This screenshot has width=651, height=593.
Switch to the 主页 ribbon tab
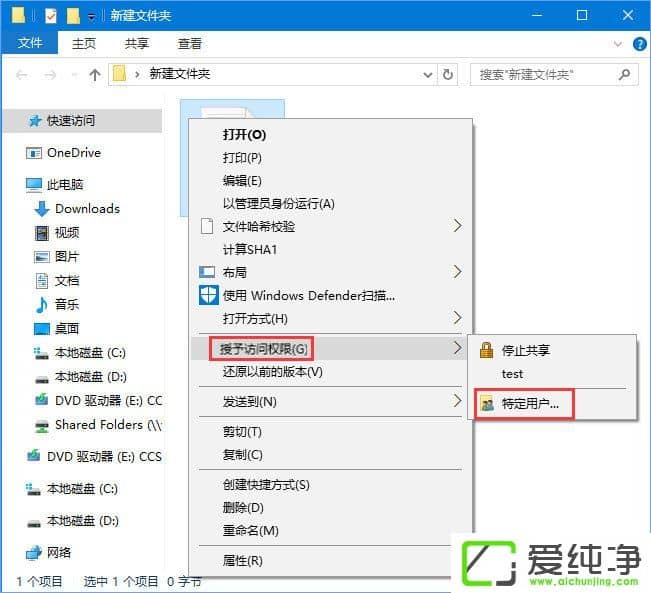(83, 44)
